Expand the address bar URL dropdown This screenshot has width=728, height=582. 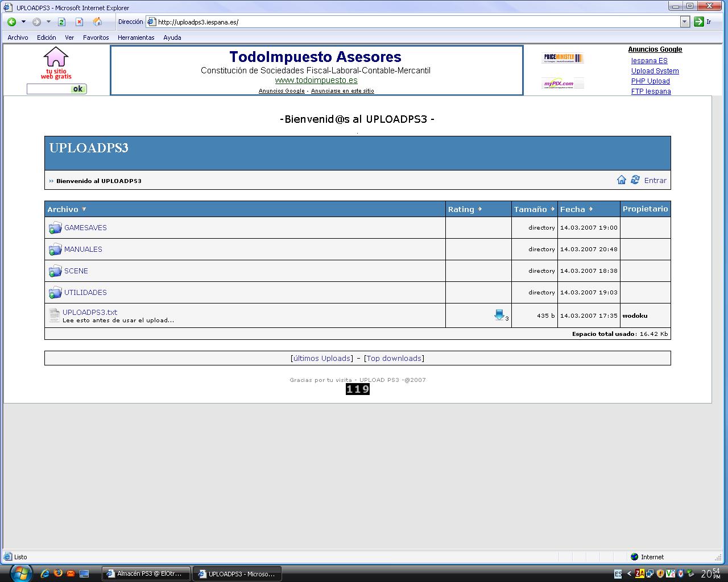(685, 22)
